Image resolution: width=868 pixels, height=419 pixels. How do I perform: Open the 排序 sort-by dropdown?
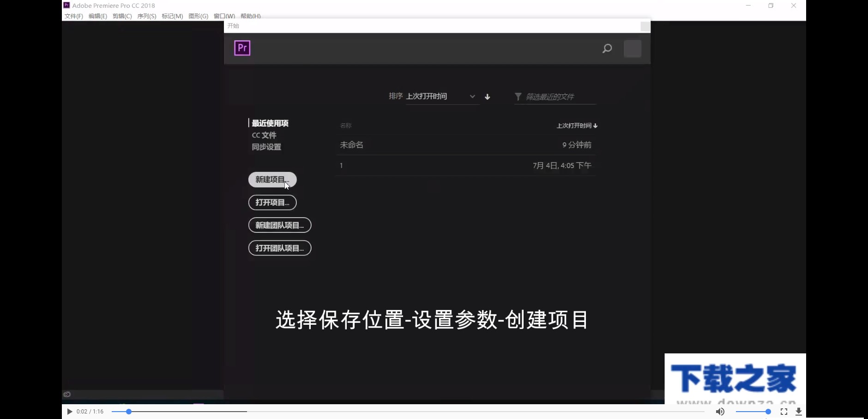tap(441, 97)
